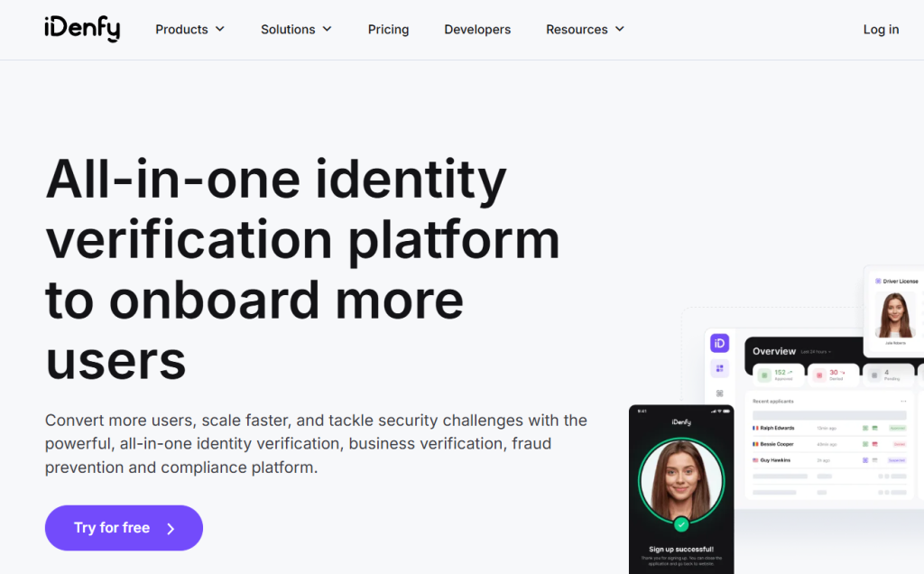
Task: Open the Developers page
Action: point(477,30)
